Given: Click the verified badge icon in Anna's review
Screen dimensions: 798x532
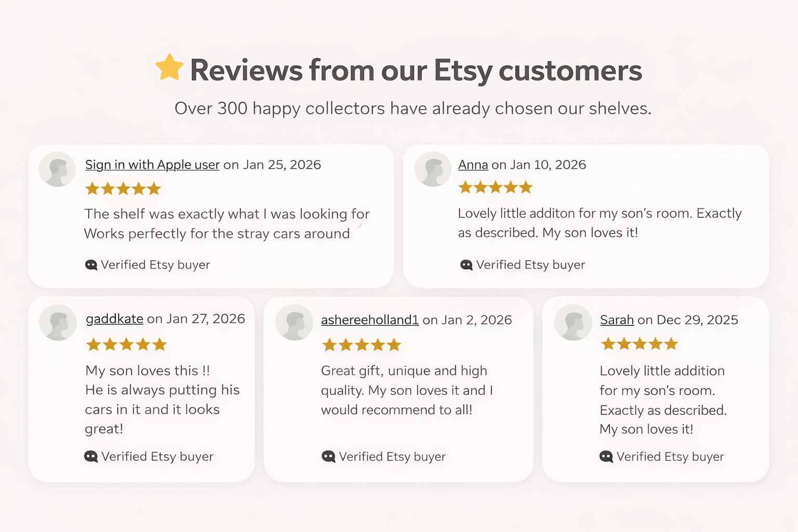Looking at the screenshot, I should click(x=466, y=265).
